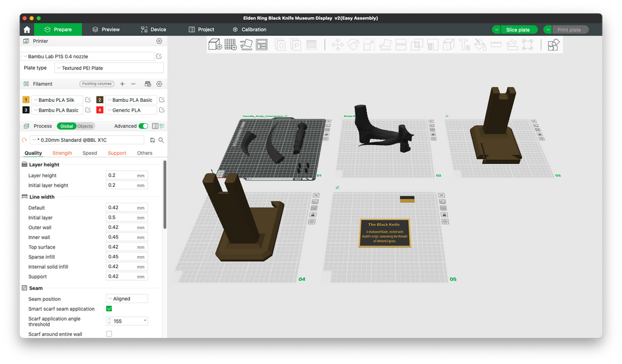Switch to the Project tab
Screen dimensions: 622x364
click(201, 29)
